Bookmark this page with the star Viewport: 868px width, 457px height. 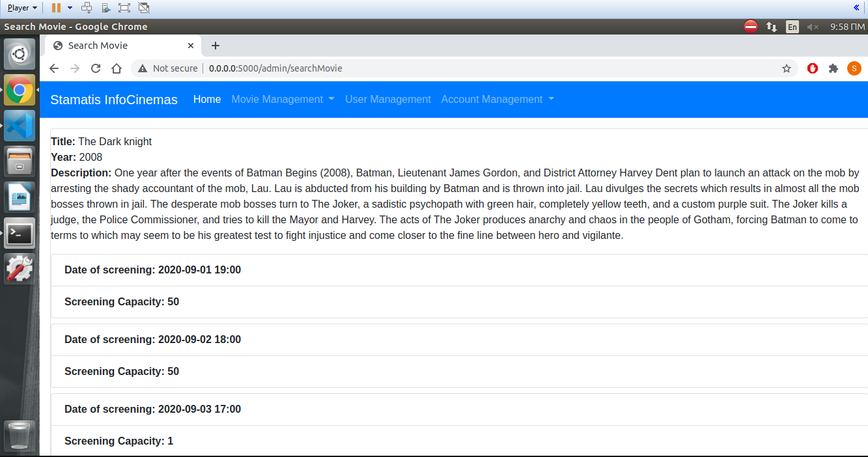point(787,68)
